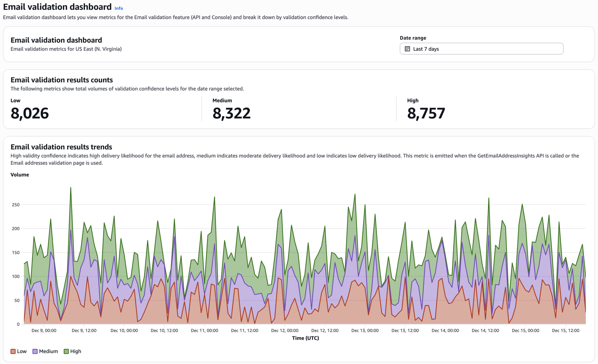The height and width of the screenshot is (364, 598).
Task: Click the Time (UTC) axis title
Action: [305, 338]
